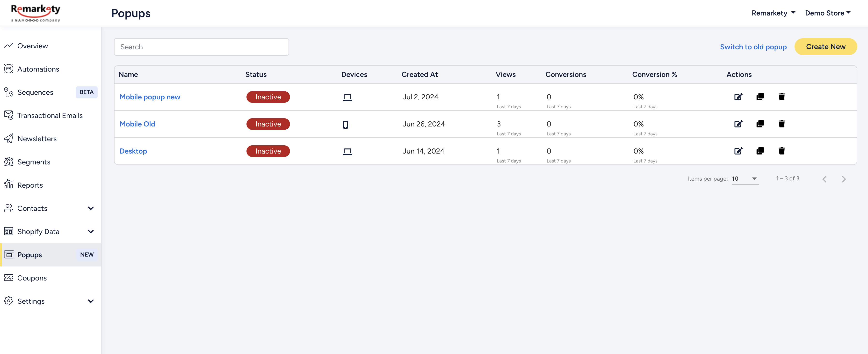This screenshot has width=868, height=354.
Task: Click the Conversion % column header
Action: (654, 74)
